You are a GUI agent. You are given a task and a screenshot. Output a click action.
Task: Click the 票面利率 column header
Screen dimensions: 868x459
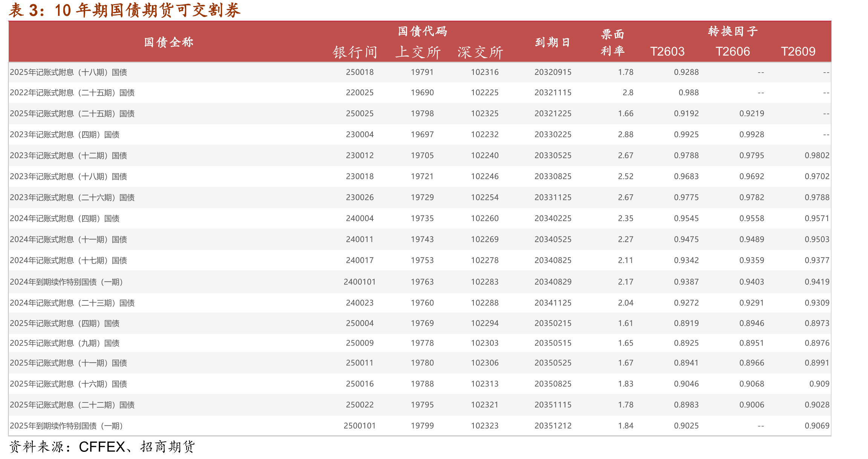coord(613,43)
